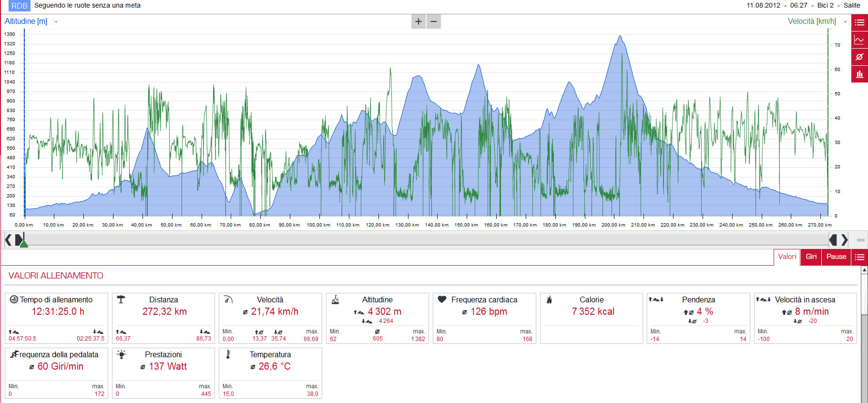Screen dimensions: 868x403
Task: Click the Altitudine [m] axis label
Action: pos(26,21)
